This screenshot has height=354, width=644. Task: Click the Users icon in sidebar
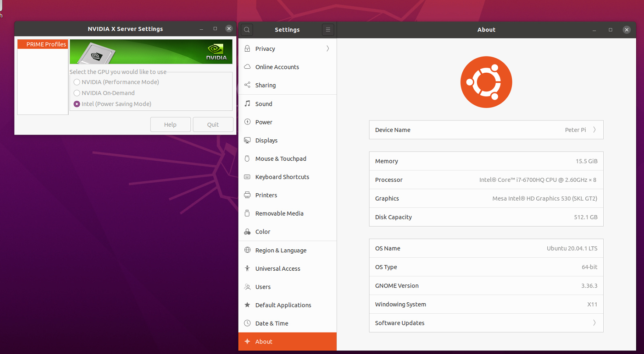tap(247, 287)
